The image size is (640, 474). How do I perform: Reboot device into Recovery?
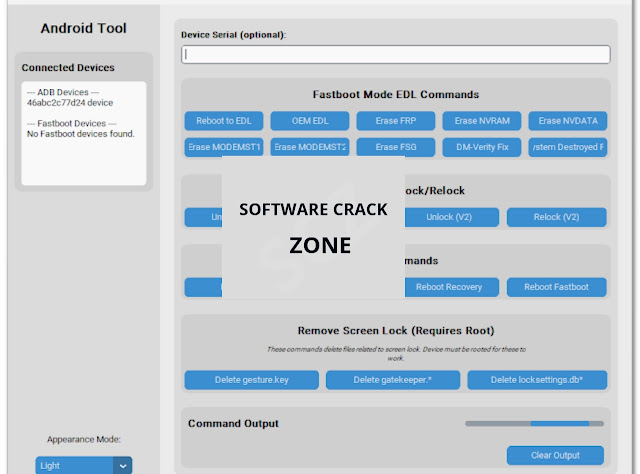451,287
